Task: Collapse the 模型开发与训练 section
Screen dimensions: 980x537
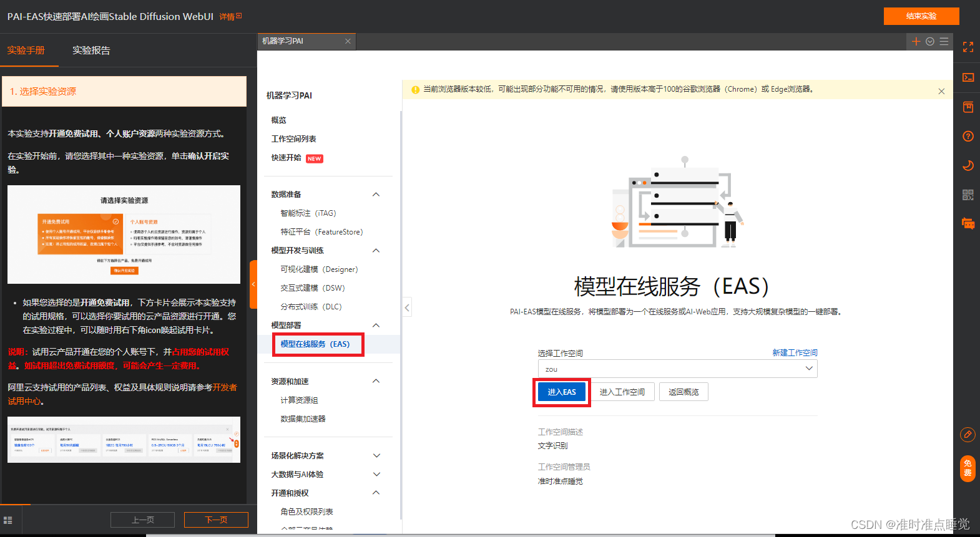Action: click(376, 251)
